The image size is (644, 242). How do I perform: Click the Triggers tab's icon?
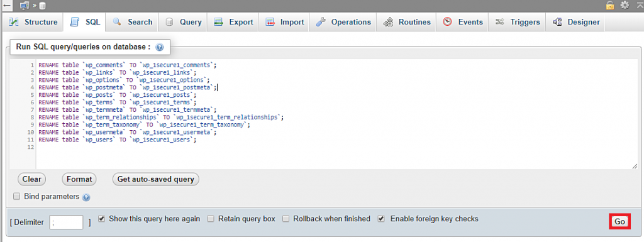tap(500, 22)
